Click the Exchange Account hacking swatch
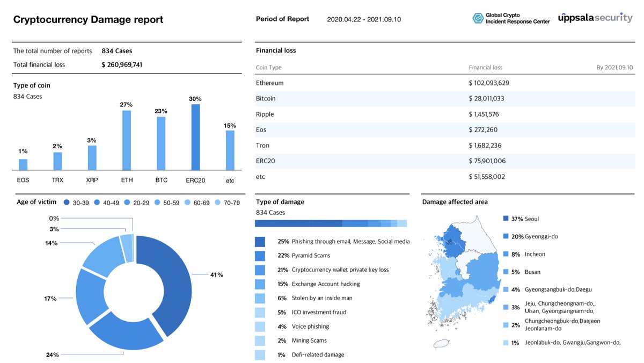644x363 pixels. (260, 284)
